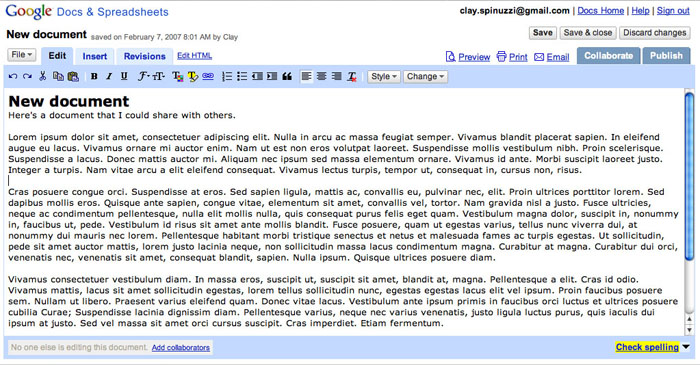Select Align right
700x365 pixels.
tap(337, 76)
